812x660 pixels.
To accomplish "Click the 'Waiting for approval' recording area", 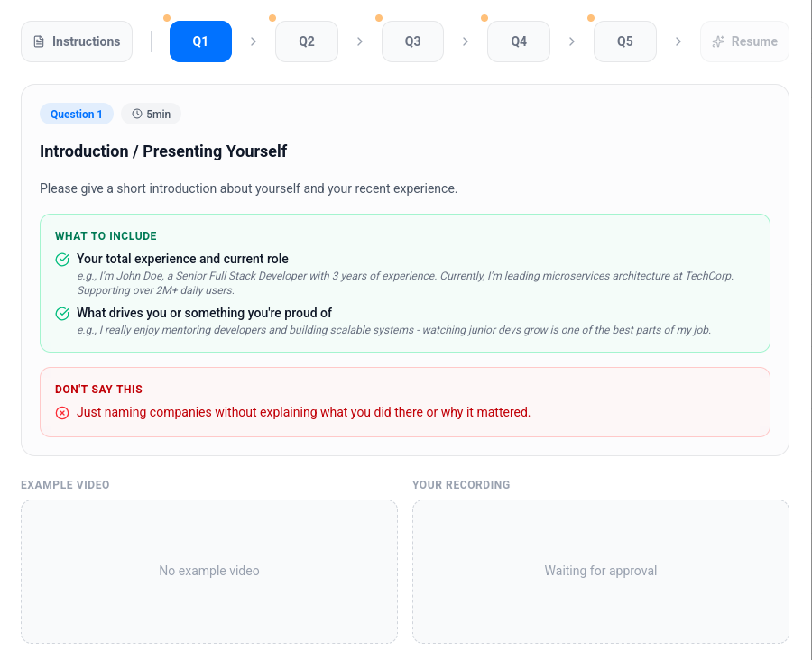I will tap(601, 571).
